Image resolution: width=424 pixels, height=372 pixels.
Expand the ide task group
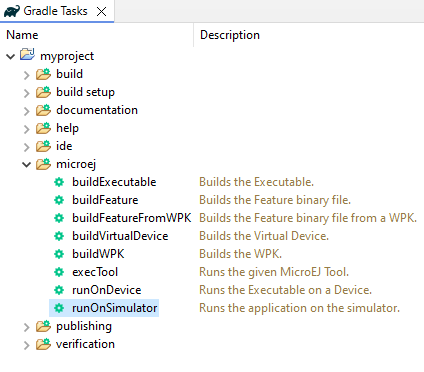coord(27,147)
